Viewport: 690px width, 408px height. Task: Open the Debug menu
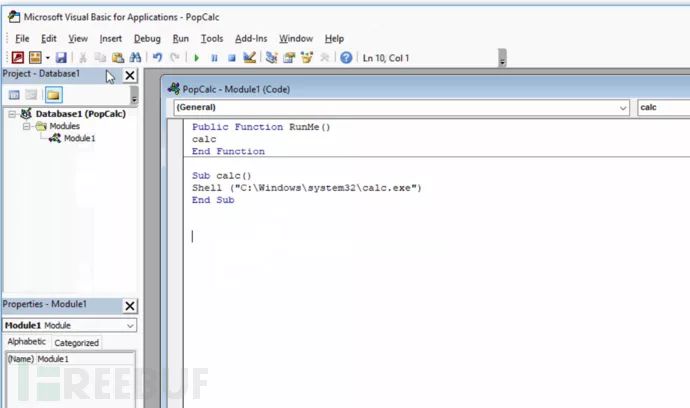point(147,39)
